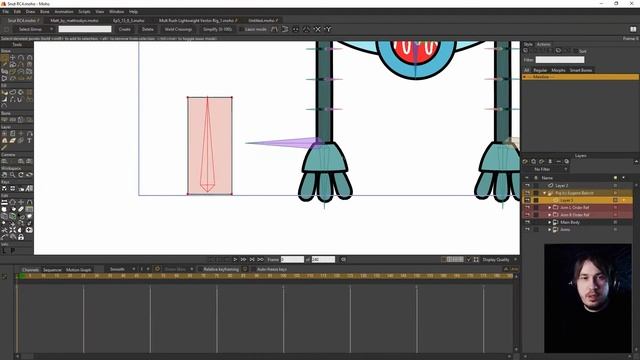The width and height of the screenshot is (640, 360).
Task: Enable the Lasso mode checkbox
Action: (241, 29)
